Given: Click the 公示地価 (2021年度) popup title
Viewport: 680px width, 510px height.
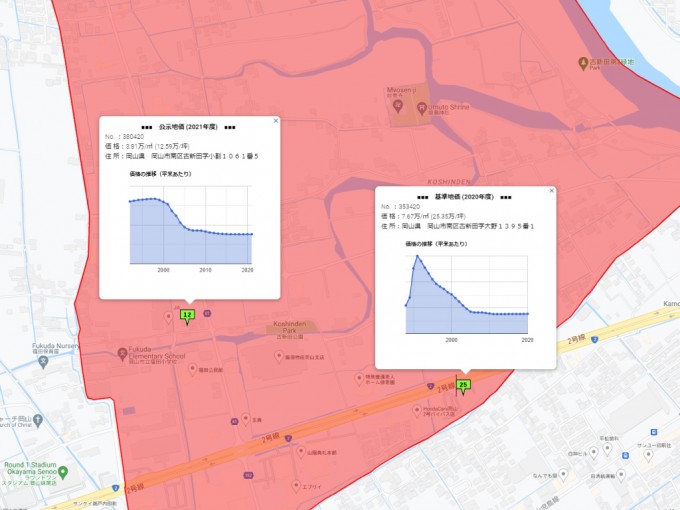Looking at the screenshot, I should (188, 128).
